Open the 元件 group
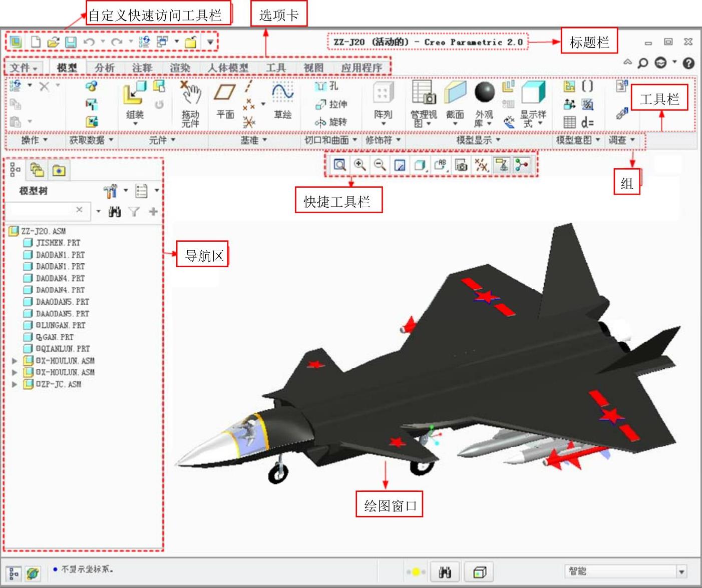This screenshot has height=588, width=702. [162, 141]
